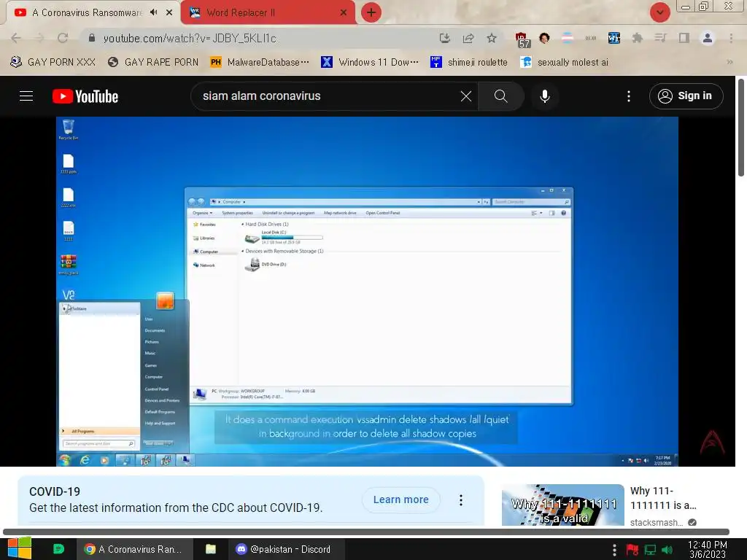This screenshot has height=560, width=747.
Task: Open the YouTube settings three-dot menu
Action: [629, 96]
